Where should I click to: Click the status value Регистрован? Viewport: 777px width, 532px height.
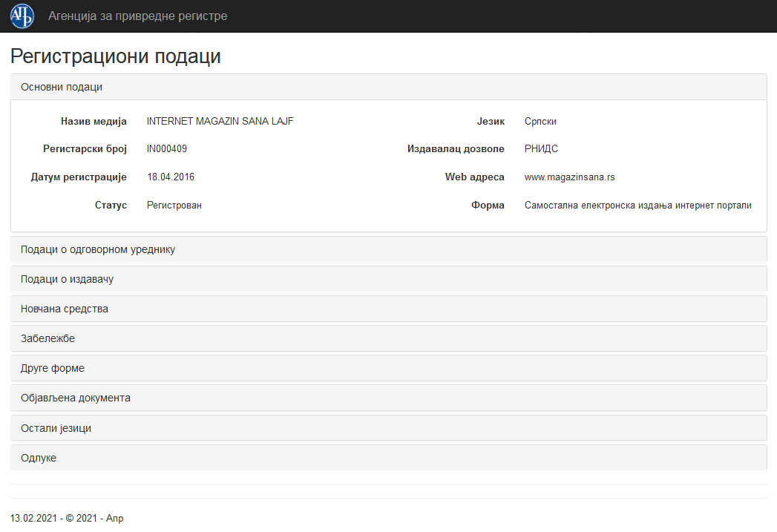(174, 206)
